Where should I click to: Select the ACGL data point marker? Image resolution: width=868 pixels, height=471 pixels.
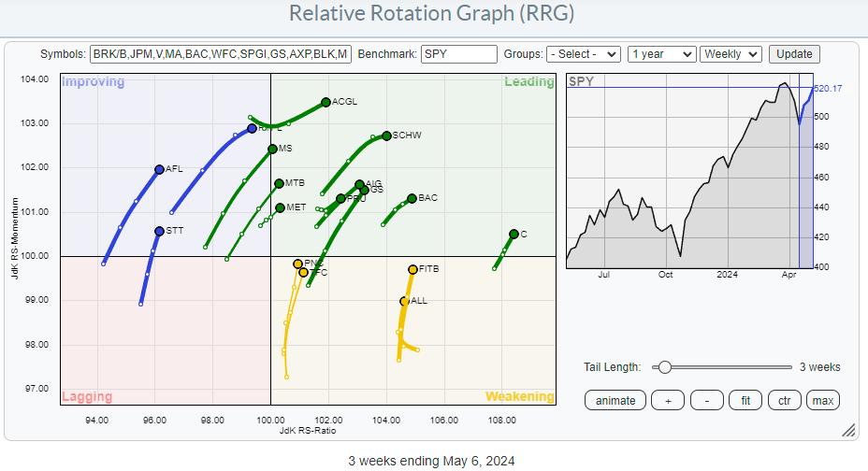pyautogui.click(x=325, y=102)
